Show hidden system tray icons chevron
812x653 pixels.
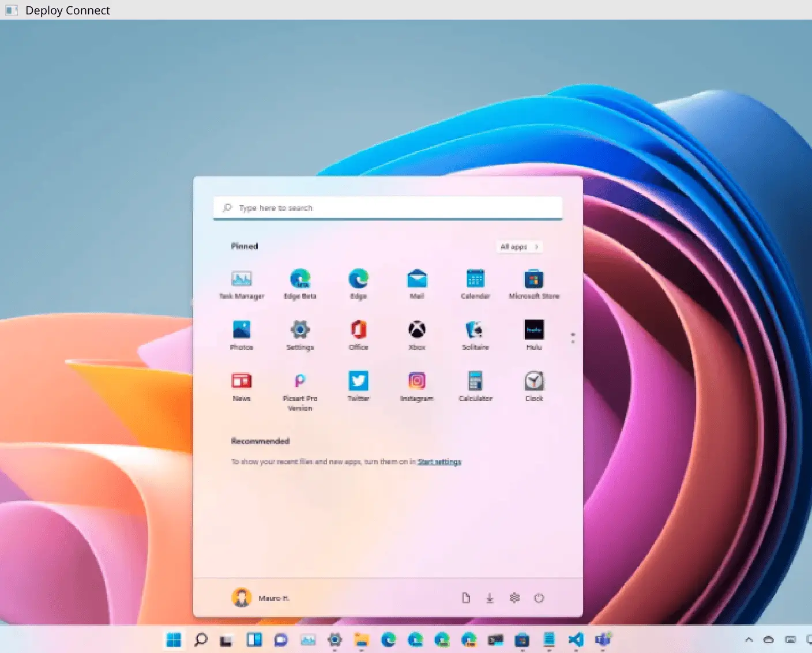coord(749,640)
